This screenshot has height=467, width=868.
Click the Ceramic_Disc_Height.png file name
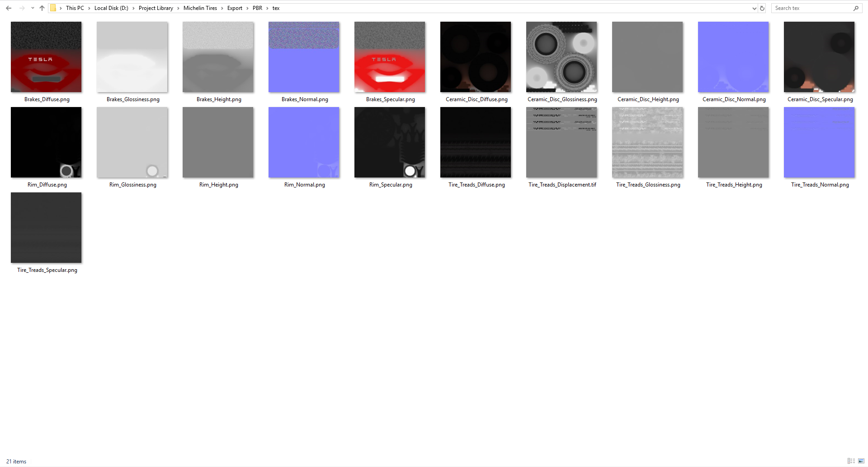tap(648, 99)
